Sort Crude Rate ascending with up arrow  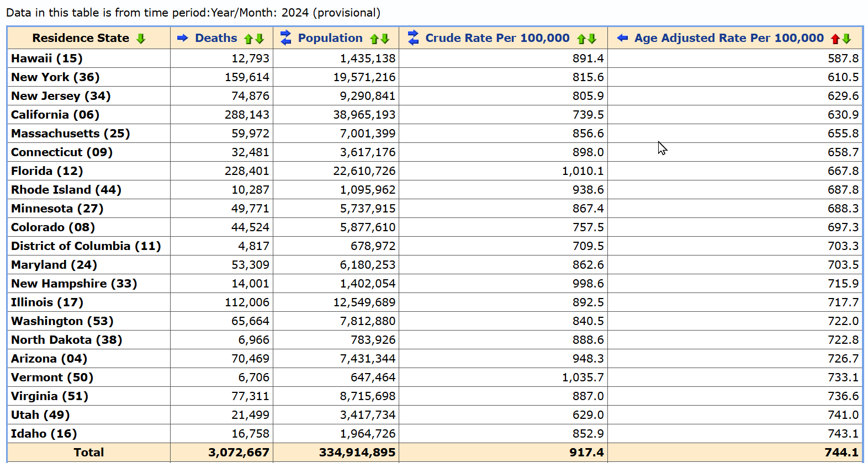[581, 39]
